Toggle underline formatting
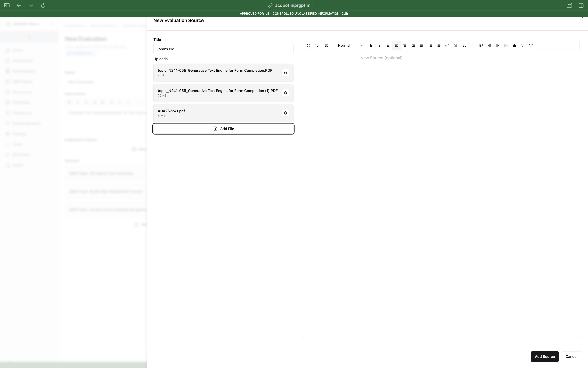588x368 pixels. pyautogui.click(x=388, y=46)
